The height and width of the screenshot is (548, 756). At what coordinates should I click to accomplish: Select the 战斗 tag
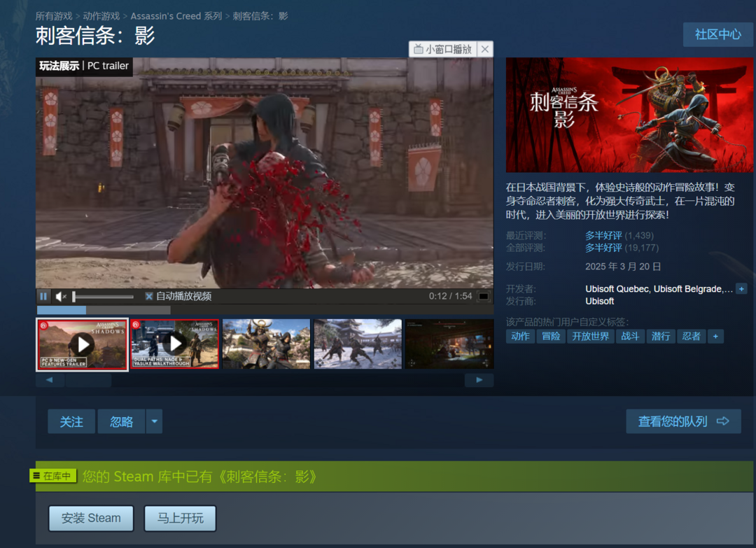630,337
